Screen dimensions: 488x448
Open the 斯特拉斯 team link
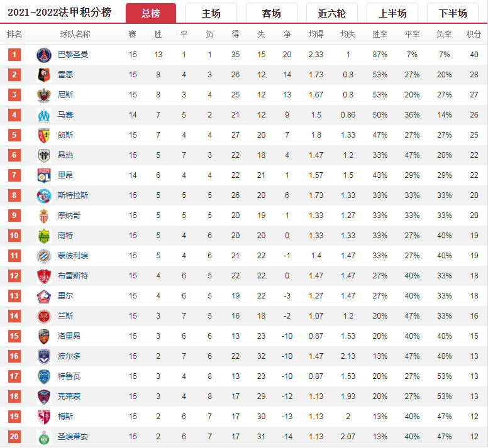point(73,195)
